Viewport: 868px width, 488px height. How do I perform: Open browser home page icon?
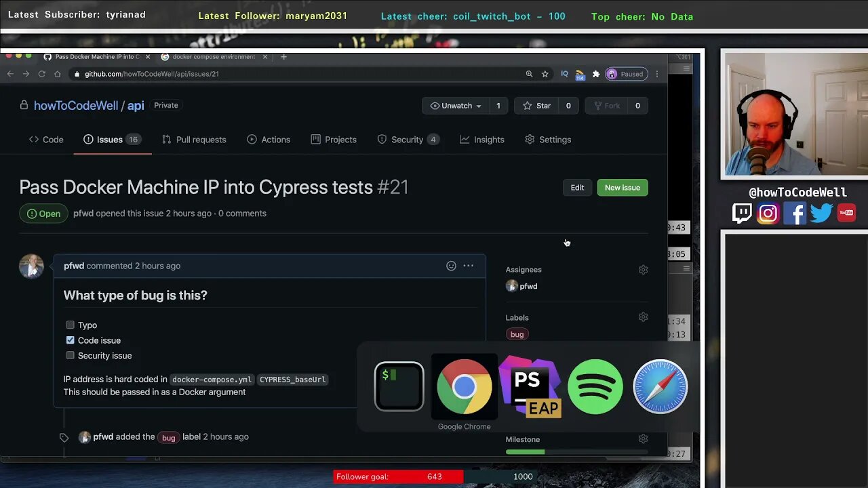(x=58, y=74)
